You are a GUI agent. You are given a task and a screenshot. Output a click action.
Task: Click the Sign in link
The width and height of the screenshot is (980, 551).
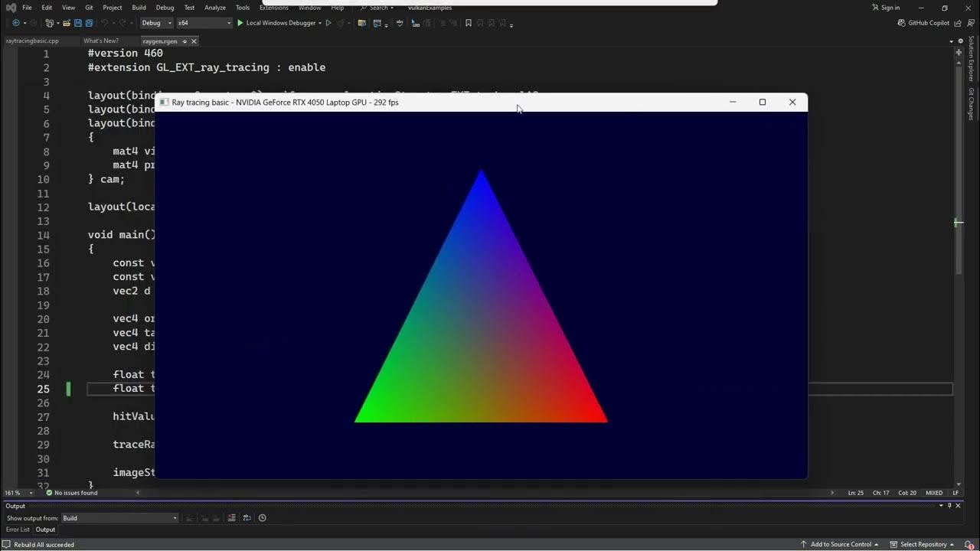[886, 7]
